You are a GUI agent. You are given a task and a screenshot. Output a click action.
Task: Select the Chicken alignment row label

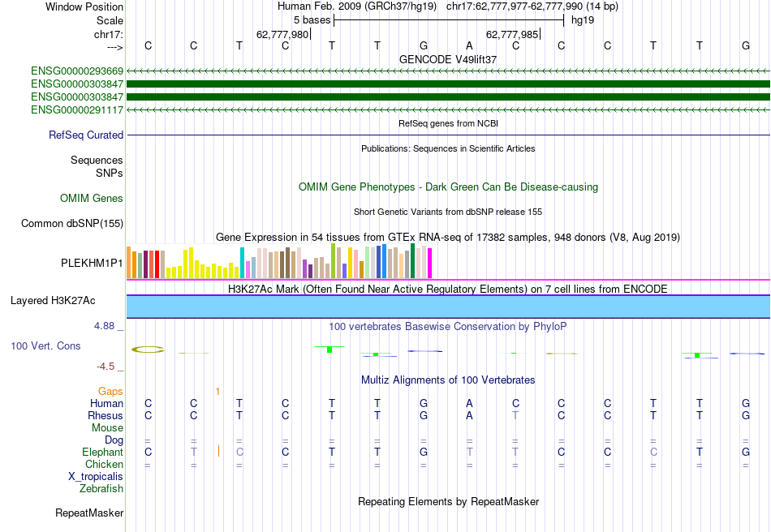tap(104, 464)
